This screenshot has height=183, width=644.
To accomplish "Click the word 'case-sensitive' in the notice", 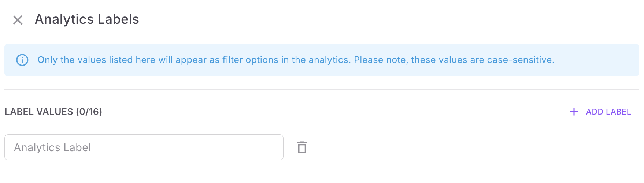I will pyautogui.click(x=520, y=60).
